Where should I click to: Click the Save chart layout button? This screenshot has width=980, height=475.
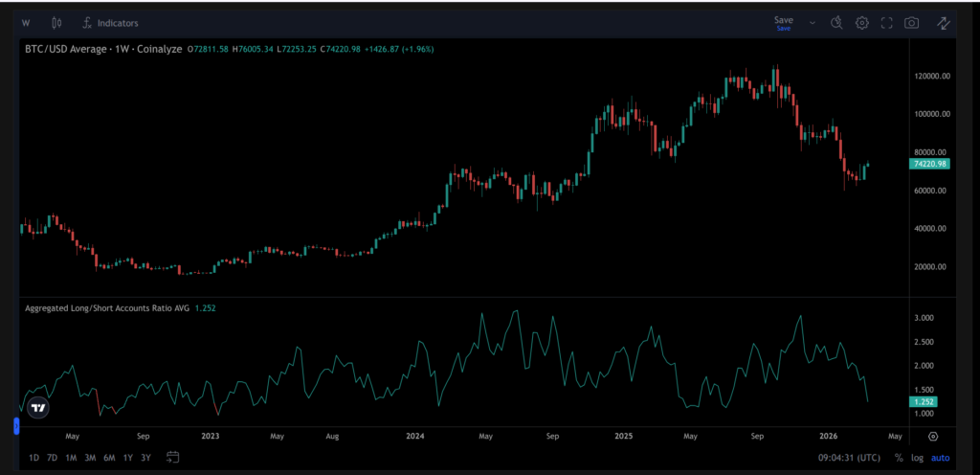(x=783, y=22)
